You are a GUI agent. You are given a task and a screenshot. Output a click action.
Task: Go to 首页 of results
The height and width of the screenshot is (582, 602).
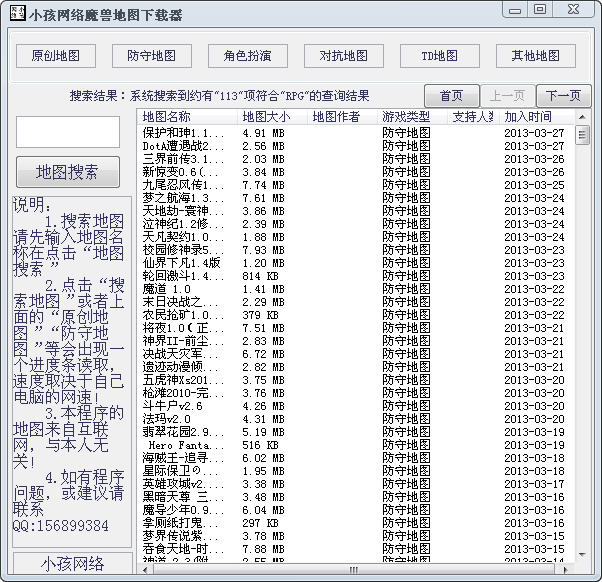click(x=451, y=96)
